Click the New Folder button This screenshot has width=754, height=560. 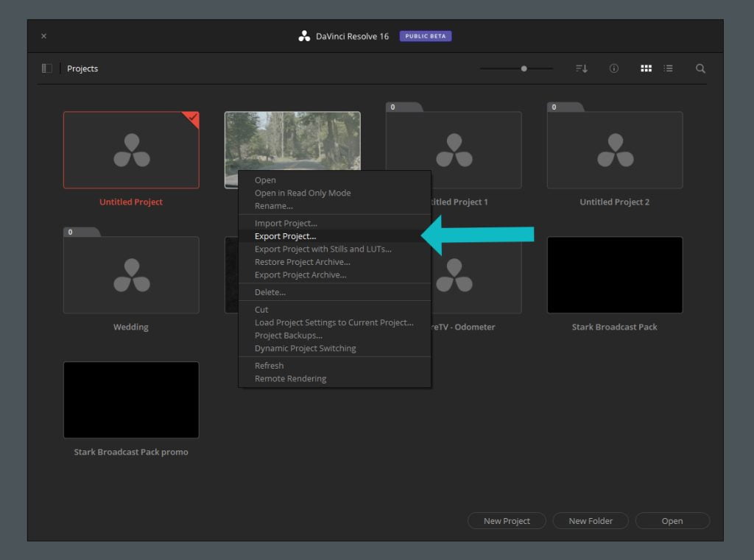tap(591, 520)
